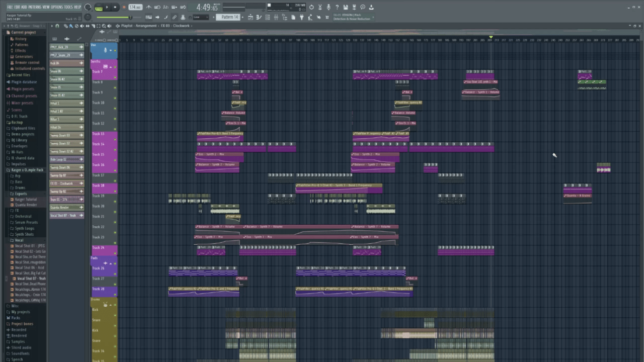Select the Paint brush tool in playlist
The width and height of the screenshot is (644, 362).
point(71,26)
